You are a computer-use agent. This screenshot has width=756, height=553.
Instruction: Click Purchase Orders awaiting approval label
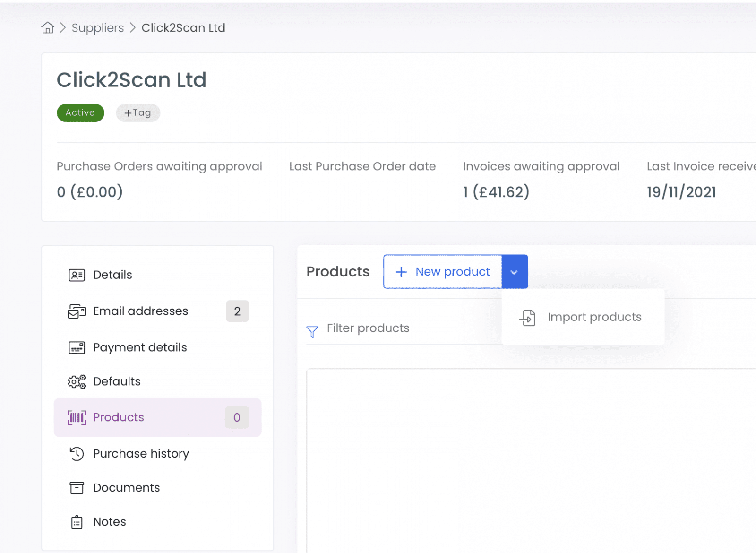pyautogui.click(x=159, y=166)
